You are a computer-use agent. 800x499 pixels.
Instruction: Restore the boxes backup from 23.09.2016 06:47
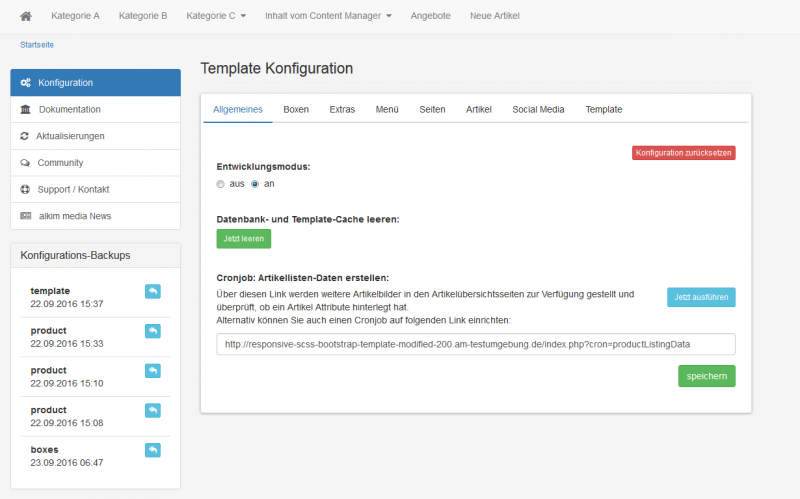(153, 450)
